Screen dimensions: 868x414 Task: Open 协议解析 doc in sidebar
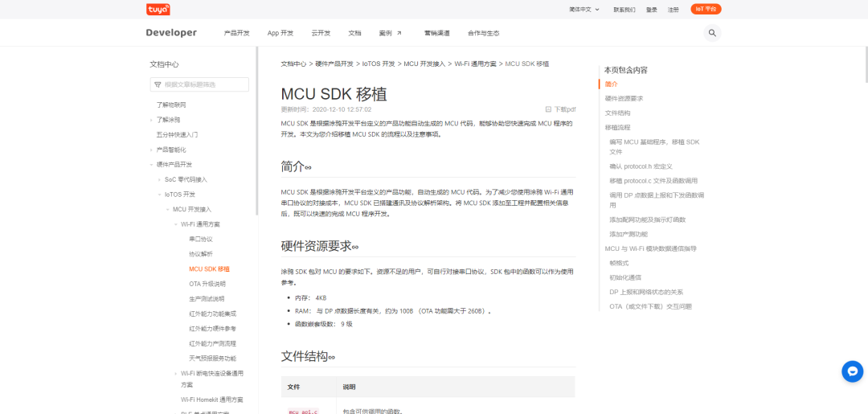[x=201, y=254]
